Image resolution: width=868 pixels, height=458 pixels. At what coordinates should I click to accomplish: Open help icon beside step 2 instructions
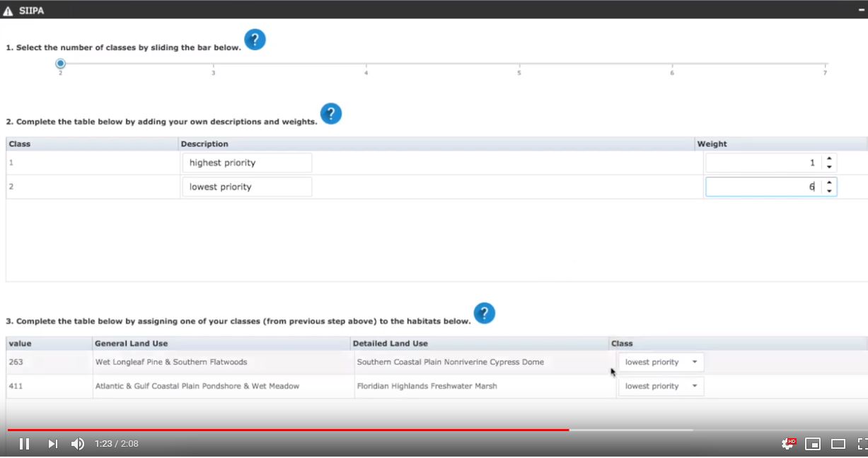coord(331,114)
